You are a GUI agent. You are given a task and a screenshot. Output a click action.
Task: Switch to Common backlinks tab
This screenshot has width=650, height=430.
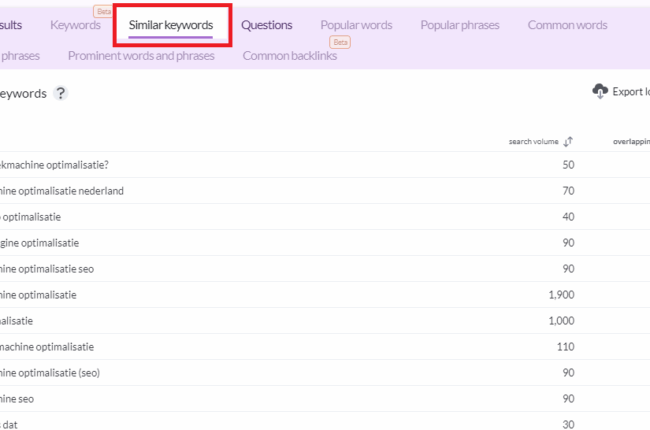click(x=290, y=56)
